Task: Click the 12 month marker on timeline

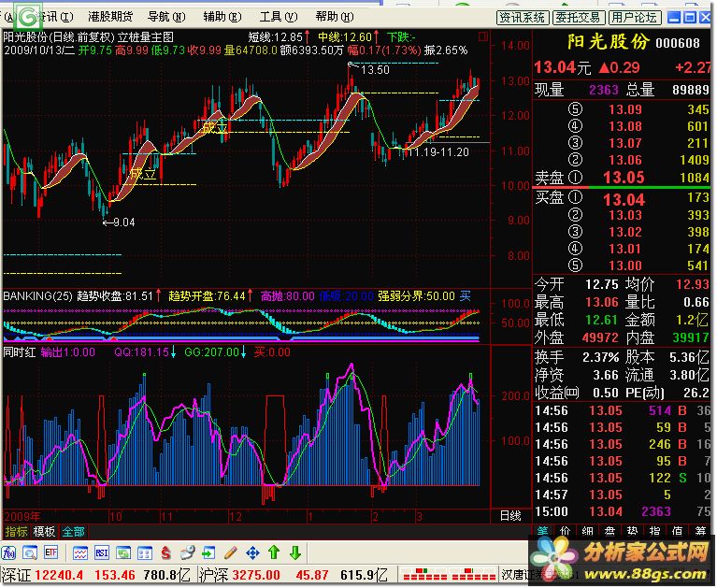Action: [235, 517]
